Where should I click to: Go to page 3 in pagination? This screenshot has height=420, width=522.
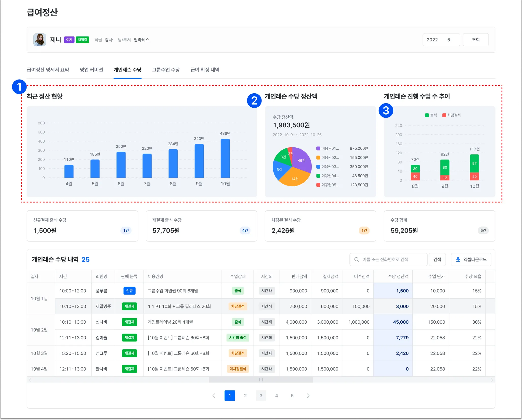[261, 396]
